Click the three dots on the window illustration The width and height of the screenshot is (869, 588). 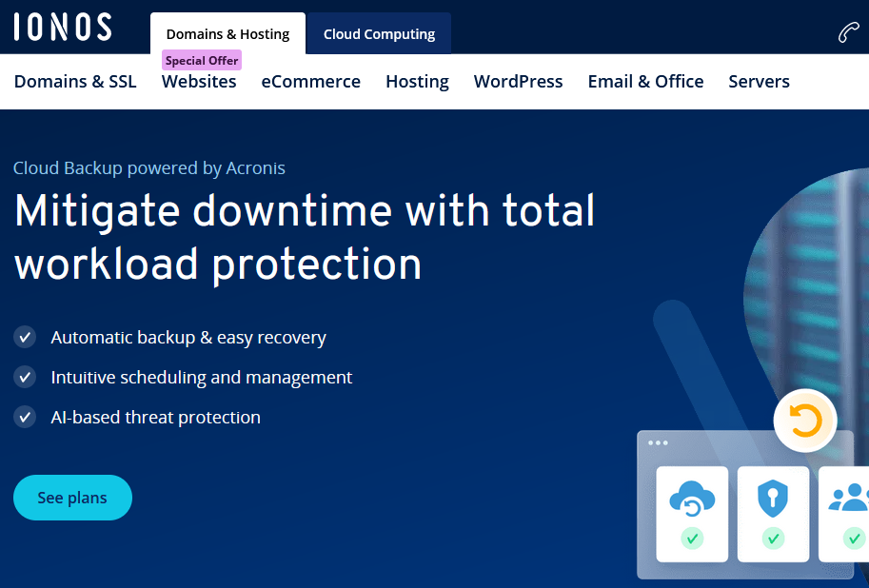tap(658, 443)
